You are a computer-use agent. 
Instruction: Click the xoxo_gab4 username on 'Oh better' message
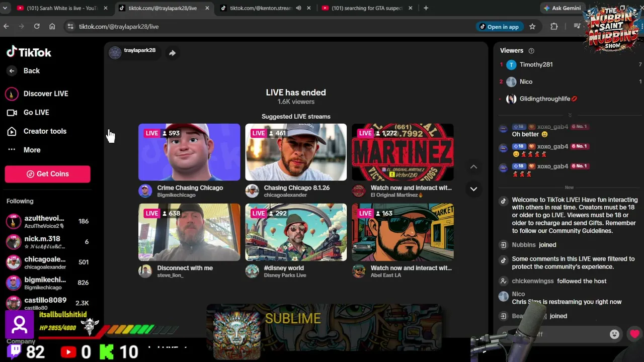click(552, 127)
